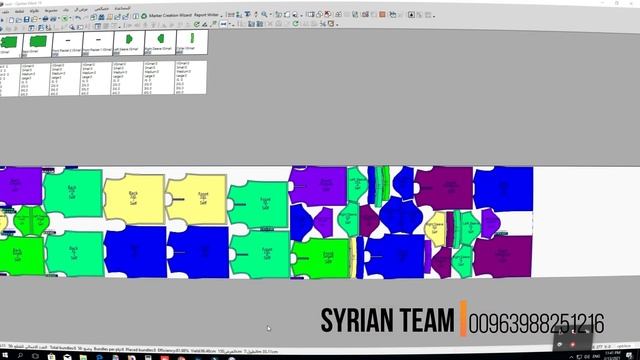Screen dimensions: 640x360
Task: Click size quantity list under Collar thumbnail
Action: pyautogui.click(x=191, y=78)
